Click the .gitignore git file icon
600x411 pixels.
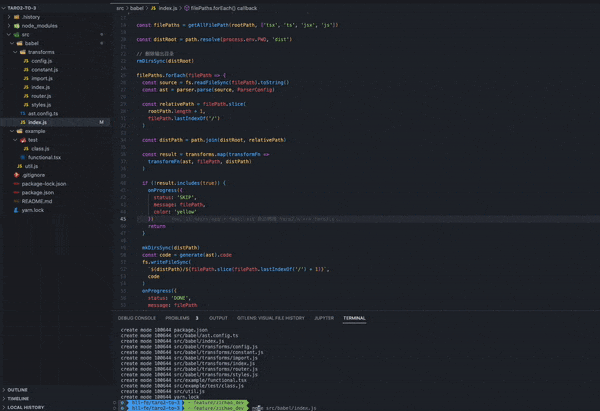pyautogui.click(x=16, y=175)
